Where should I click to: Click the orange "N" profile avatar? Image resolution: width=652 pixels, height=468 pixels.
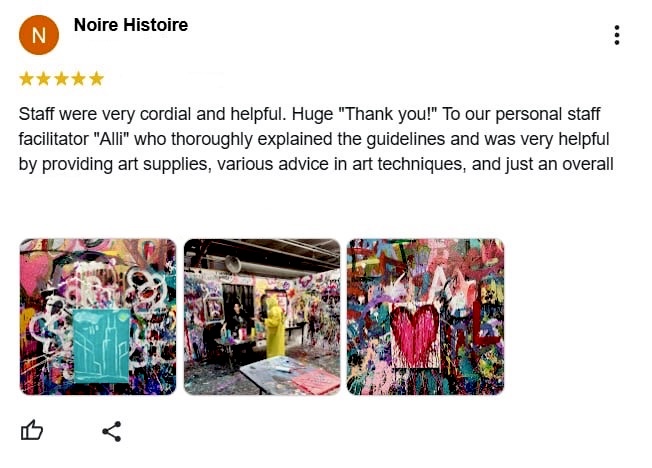coord(39,35)
